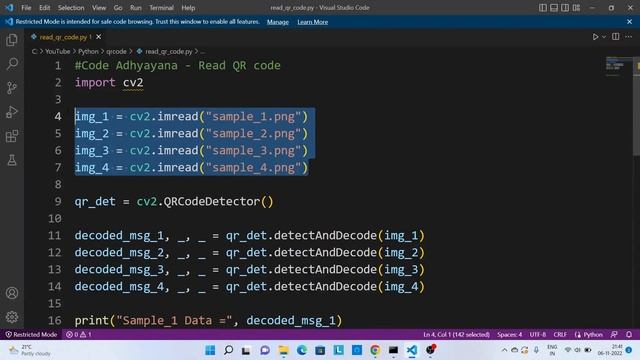This screenshot has height=360, width=640.
Task: Dismiss the Restricted Mode banner
Action: [x=629, y=22]
